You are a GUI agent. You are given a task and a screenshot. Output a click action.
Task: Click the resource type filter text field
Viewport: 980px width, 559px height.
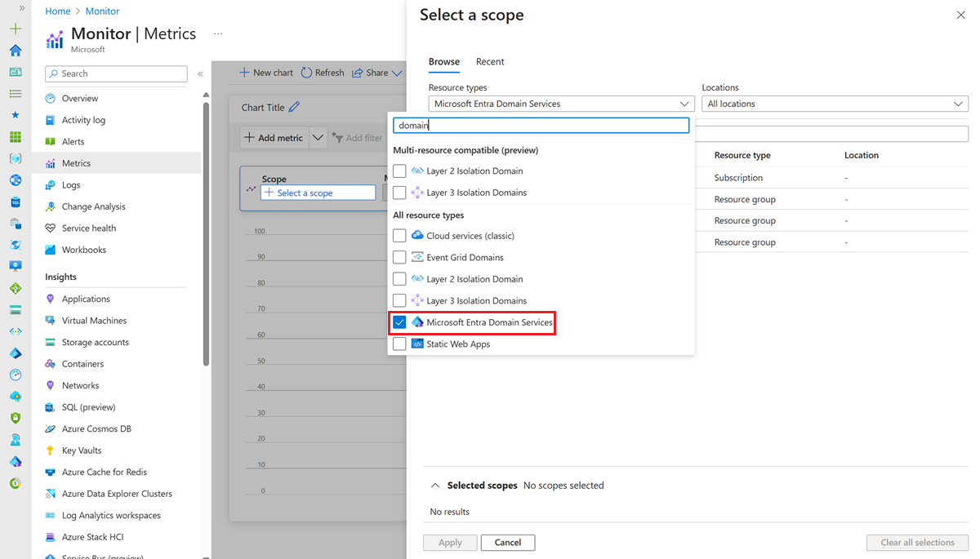pos(541,126)
